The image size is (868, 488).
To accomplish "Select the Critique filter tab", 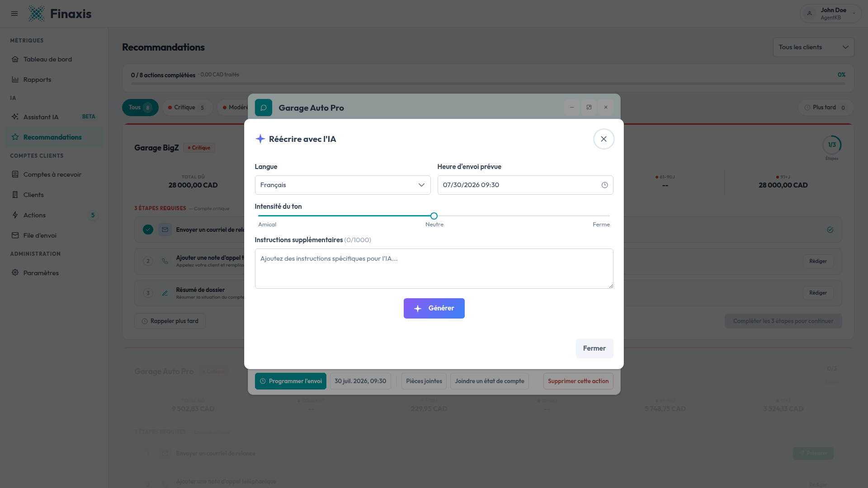I will tap(188, 108).
